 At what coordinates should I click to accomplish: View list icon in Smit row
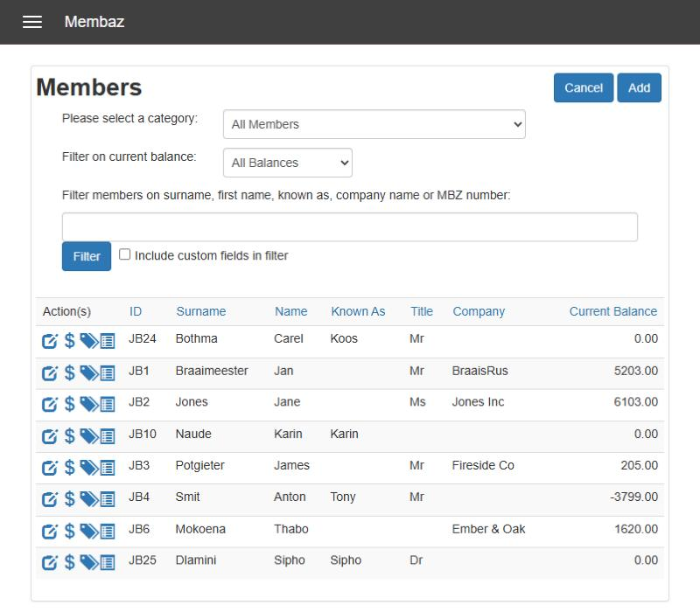(107, 499)
